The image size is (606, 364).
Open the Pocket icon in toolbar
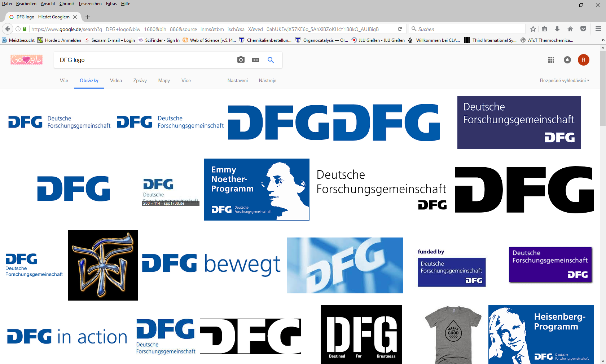(583, 29)
